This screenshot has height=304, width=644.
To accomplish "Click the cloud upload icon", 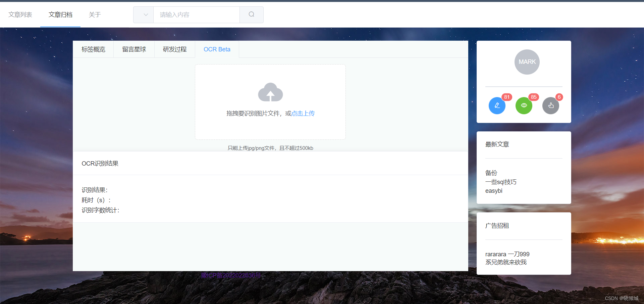I will (x=270, y=92).
